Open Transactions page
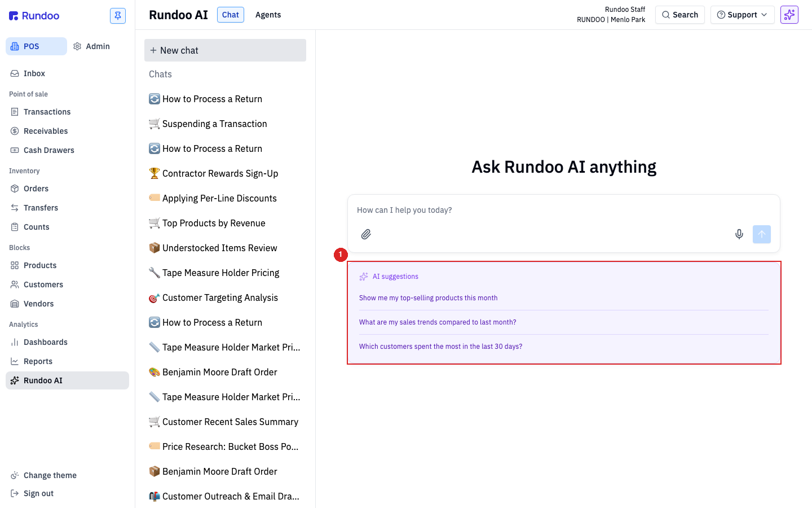 [x=68, y=112]
